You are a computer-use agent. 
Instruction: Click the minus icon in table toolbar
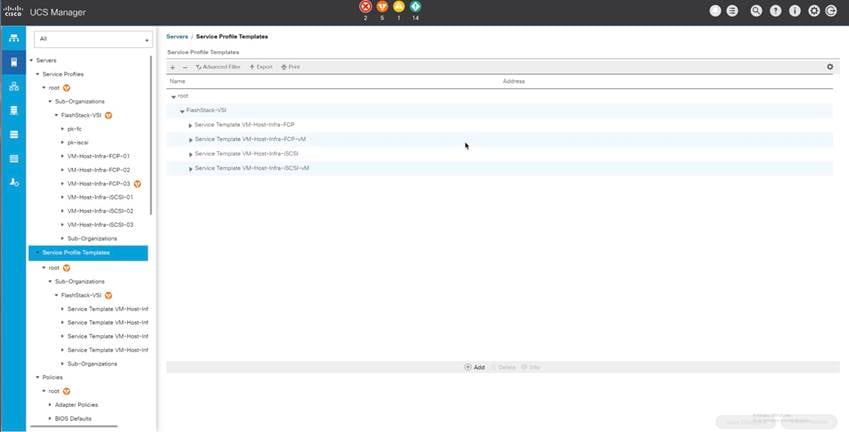click(185, 67)
